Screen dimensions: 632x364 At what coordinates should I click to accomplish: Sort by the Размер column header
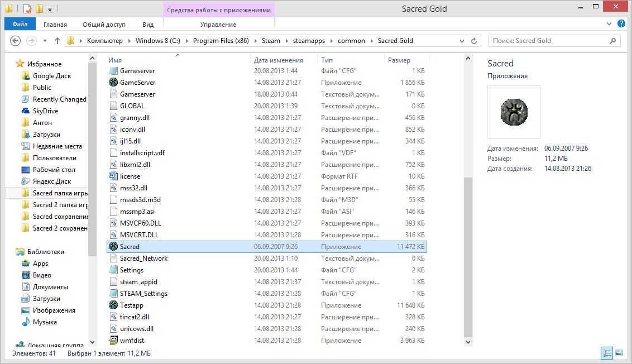click(399, 60)
